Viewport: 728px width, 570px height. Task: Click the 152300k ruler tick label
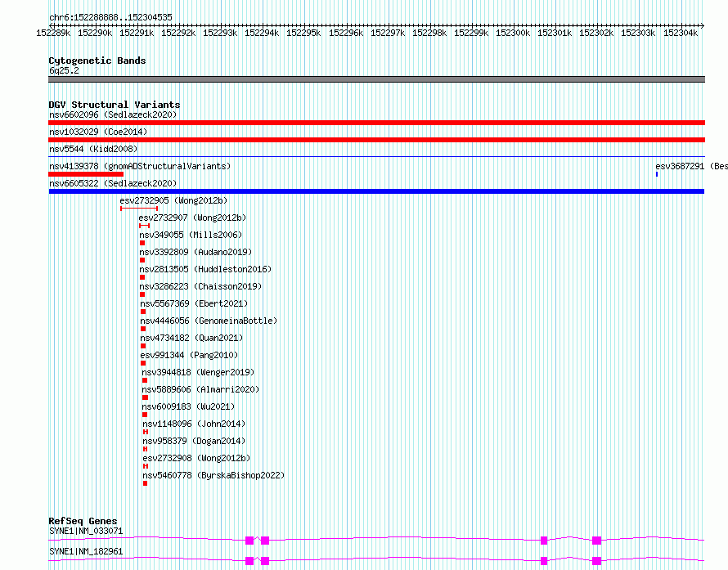tap(513, 33)
